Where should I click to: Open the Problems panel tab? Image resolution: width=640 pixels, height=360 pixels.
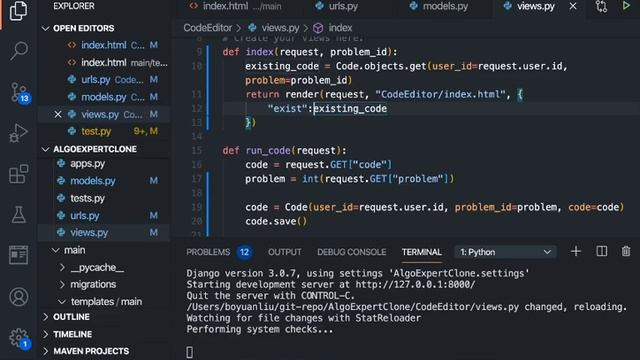tap(208, 252)
